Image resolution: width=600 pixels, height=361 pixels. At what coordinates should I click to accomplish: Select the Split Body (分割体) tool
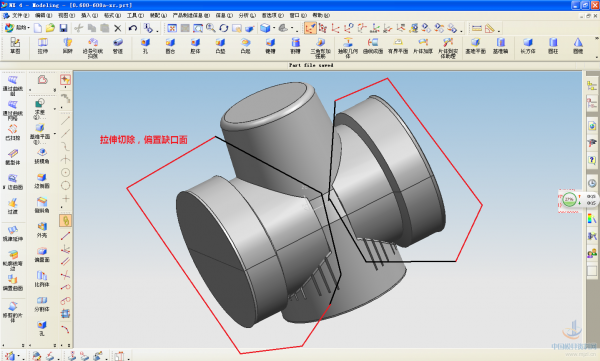tap(42, 304)
